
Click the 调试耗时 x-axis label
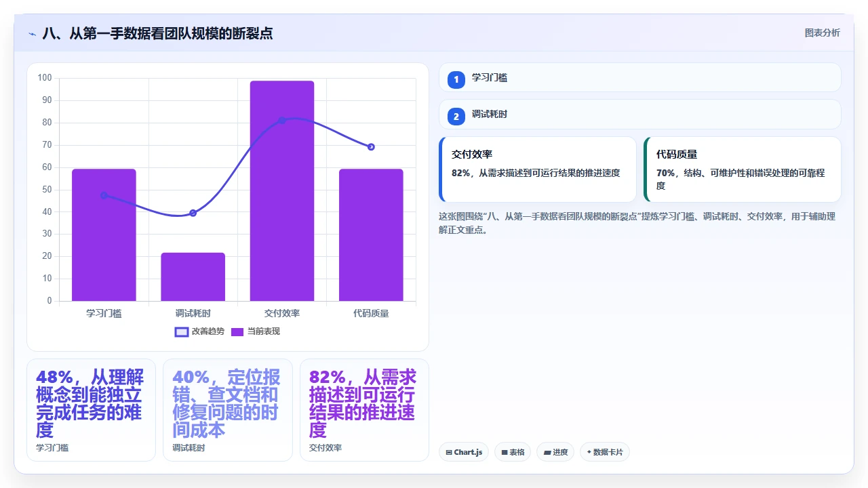[x=193, y=313]
